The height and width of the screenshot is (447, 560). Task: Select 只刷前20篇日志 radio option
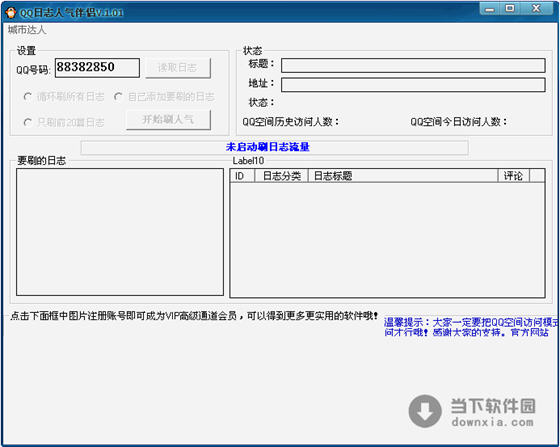[64, 122]
